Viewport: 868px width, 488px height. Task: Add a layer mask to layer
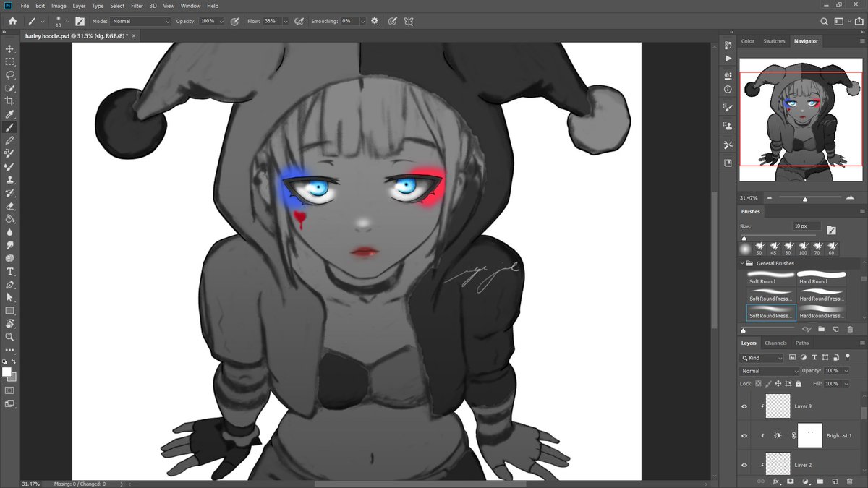coord(791,481)
